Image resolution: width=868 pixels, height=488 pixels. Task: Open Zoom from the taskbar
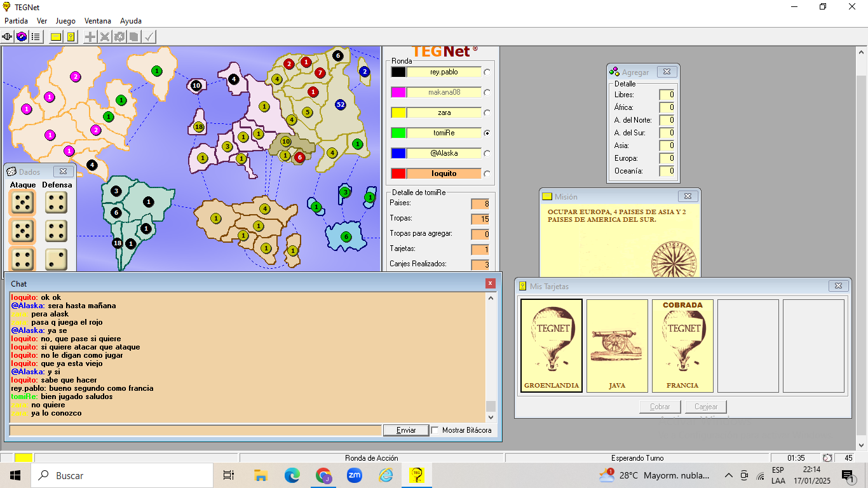(x=355, y=475)
